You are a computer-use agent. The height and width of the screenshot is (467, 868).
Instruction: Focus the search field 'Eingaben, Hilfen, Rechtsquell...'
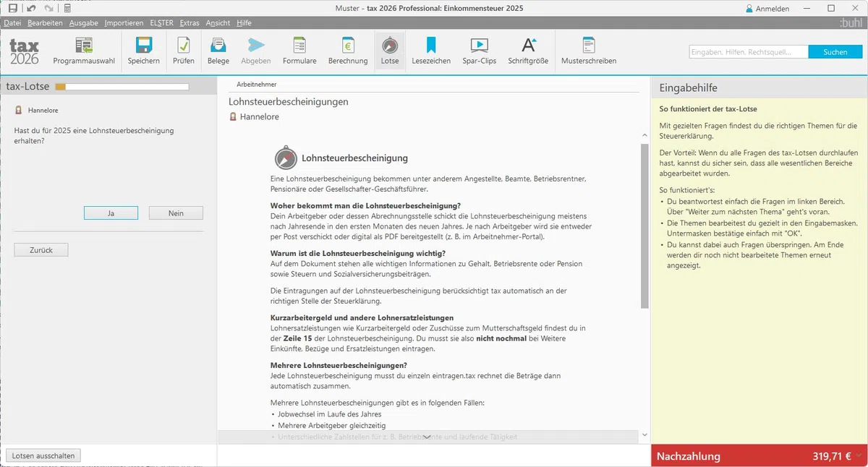click(748, 52)
